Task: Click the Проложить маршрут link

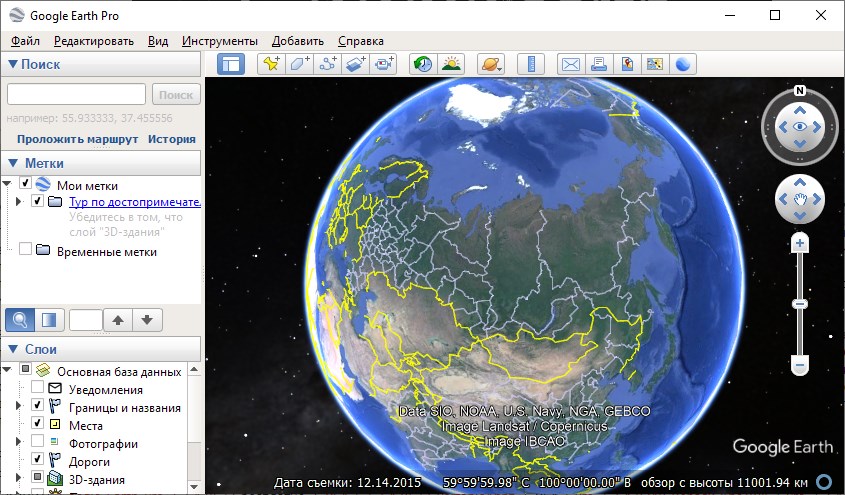Action: pos(77,139)
